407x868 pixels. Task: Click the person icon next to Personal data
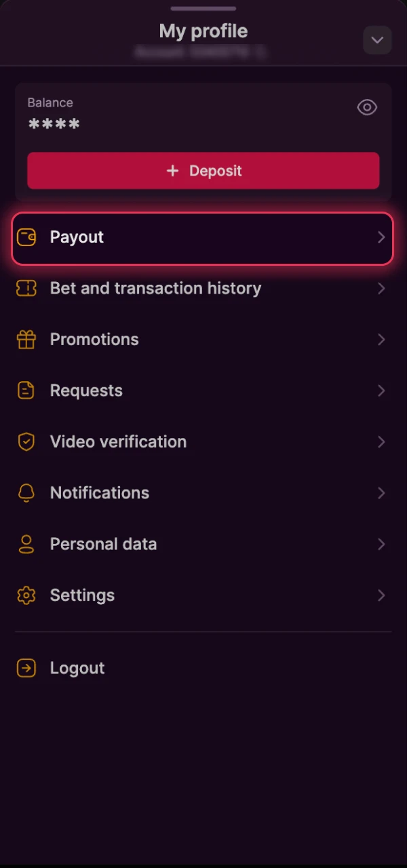tap(26, 544)
